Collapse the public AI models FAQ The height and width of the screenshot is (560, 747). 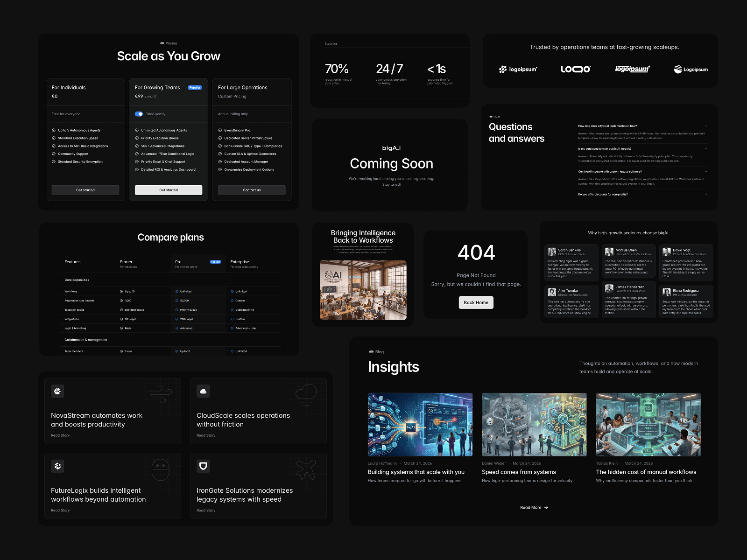point(643,149)
